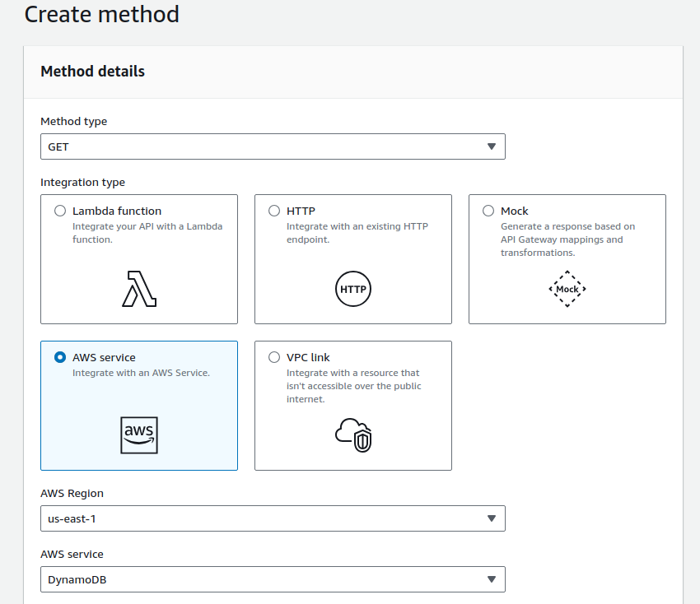Click the AWS service integration card
Image resolution: width=700 pixels, height=604 pixels.
(138, 405)
